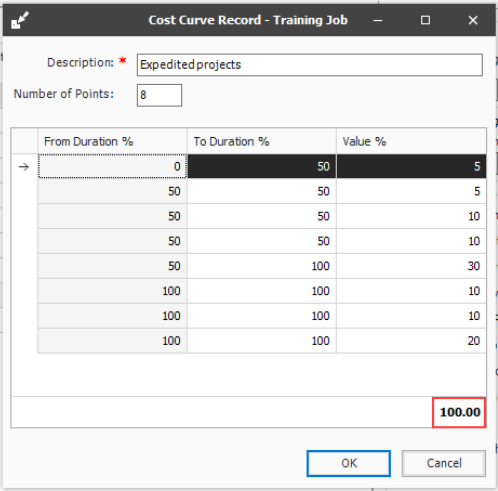
Task: Click the Value % column header
Action: tap(411, 141)
